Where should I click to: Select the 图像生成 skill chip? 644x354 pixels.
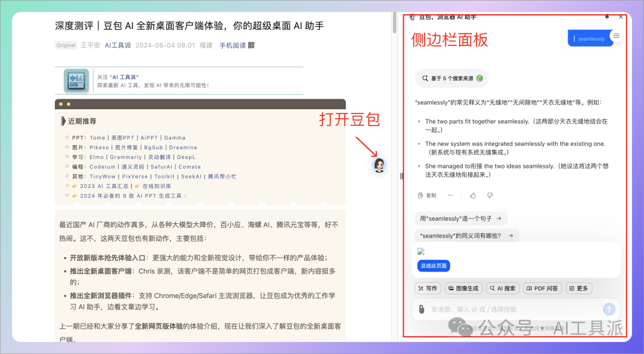point(464,288)
